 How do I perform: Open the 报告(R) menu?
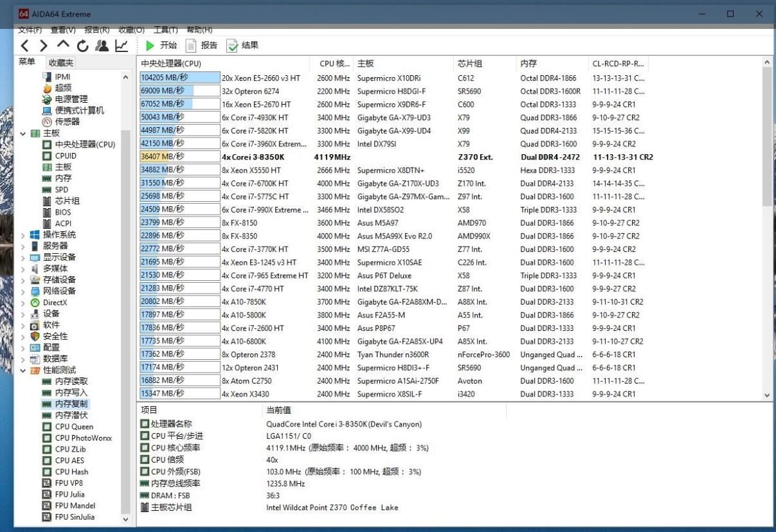[x=97, y=30]
